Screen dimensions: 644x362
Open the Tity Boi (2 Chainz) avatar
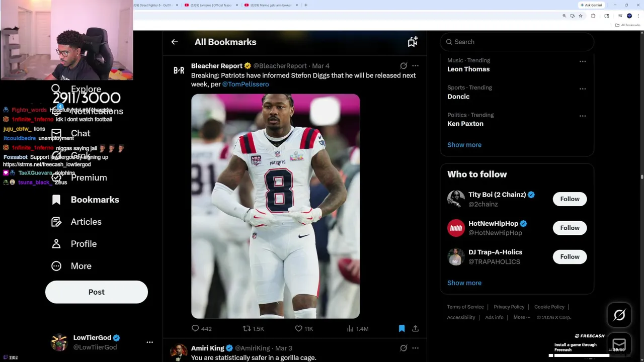[x=456, y=199]
